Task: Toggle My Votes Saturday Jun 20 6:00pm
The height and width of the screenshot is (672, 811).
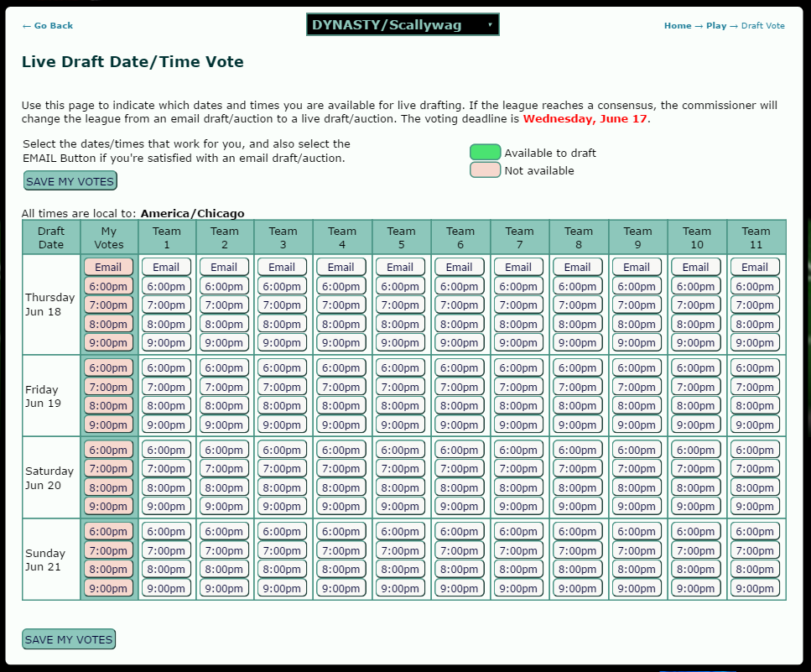Action: [108, 450]
